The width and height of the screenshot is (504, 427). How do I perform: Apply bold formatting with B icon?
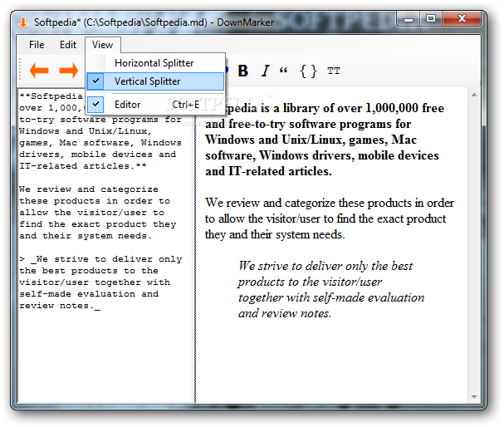(243, 71)
